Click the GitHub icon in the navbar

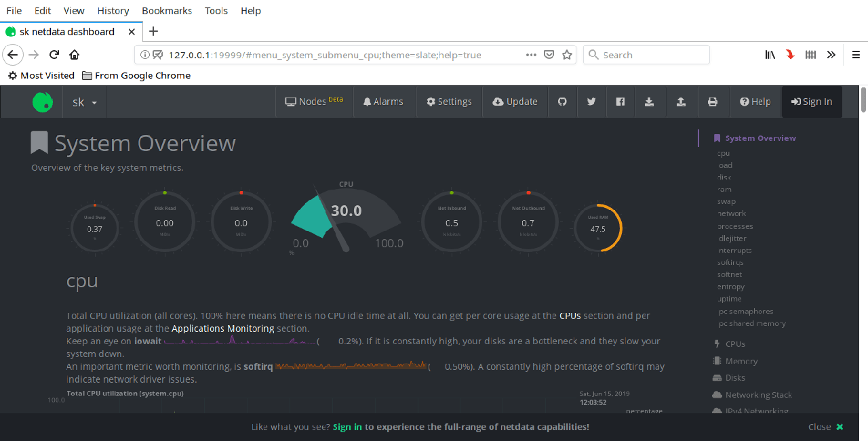[562, 102]
